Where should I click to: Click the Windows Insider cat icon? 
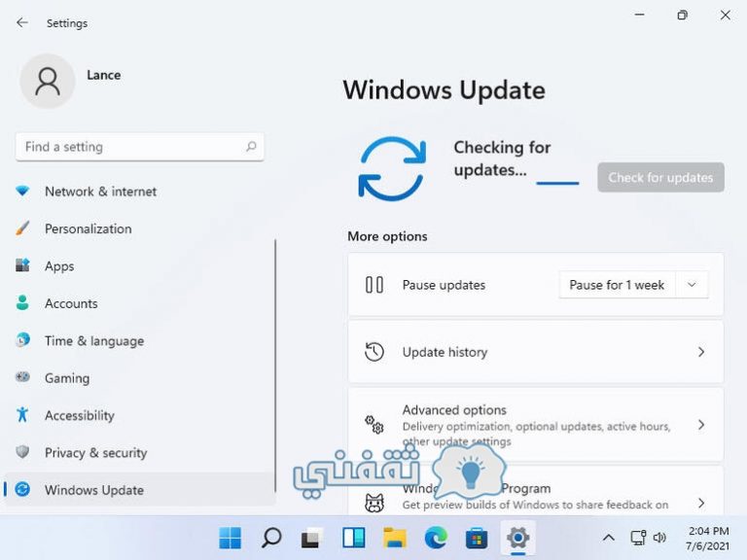point(374,503)
